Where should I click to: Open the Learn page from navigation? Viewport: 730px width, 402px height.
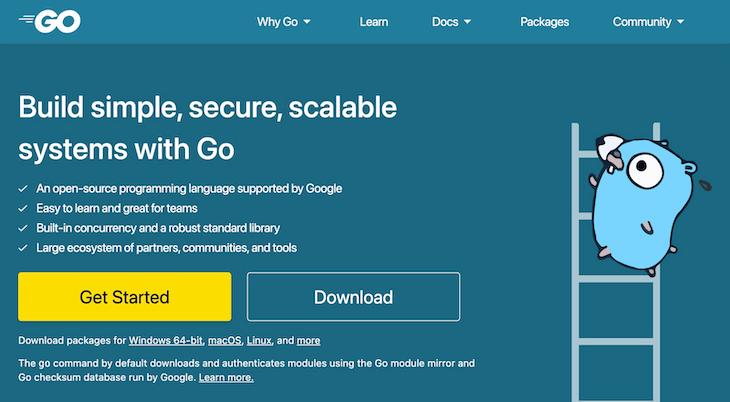(374, 21)
